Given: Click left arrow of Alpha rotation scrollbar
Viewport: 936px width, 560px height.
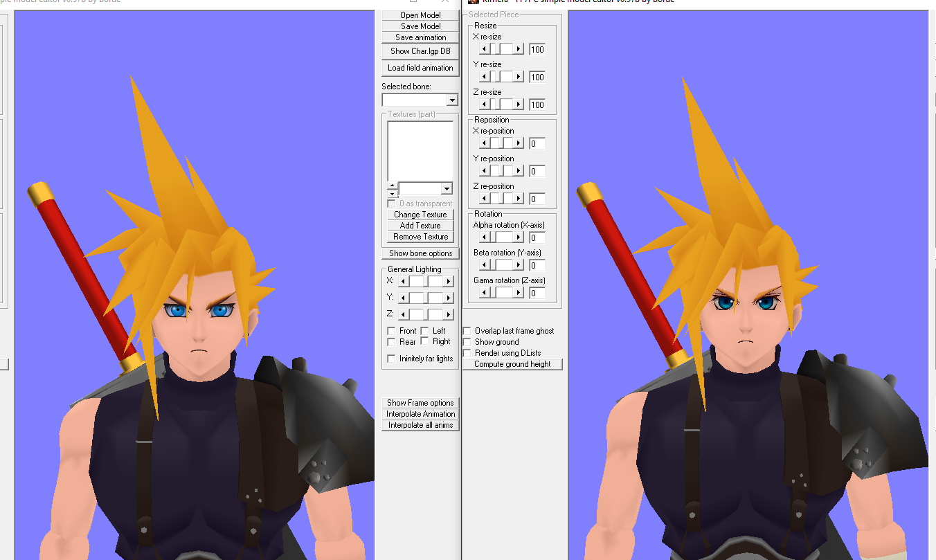Looking at the screenshot, I should (x=485, y=237).
